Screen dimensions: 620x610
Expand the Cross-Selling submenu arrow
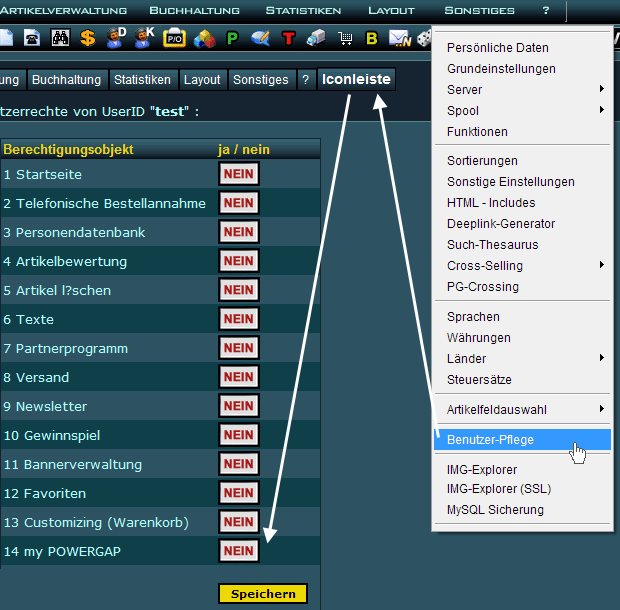point(602,264)
